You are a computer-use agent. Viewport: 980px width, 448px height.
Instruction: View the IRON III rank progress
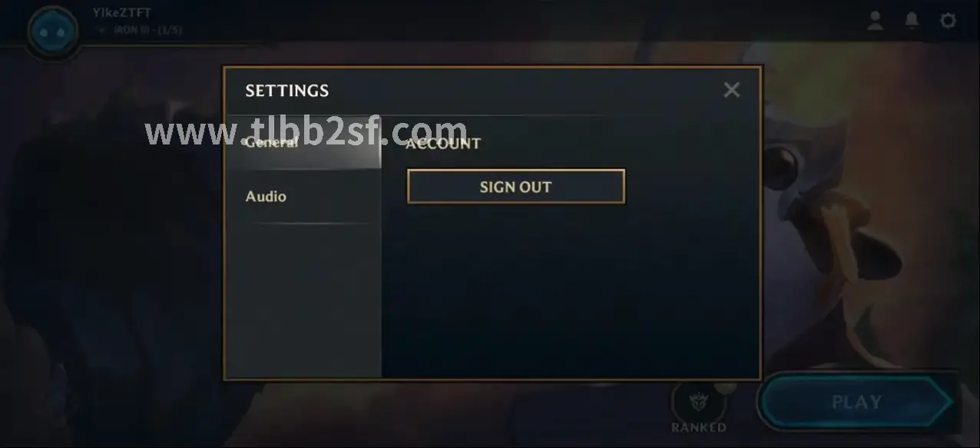coord(147,31)
